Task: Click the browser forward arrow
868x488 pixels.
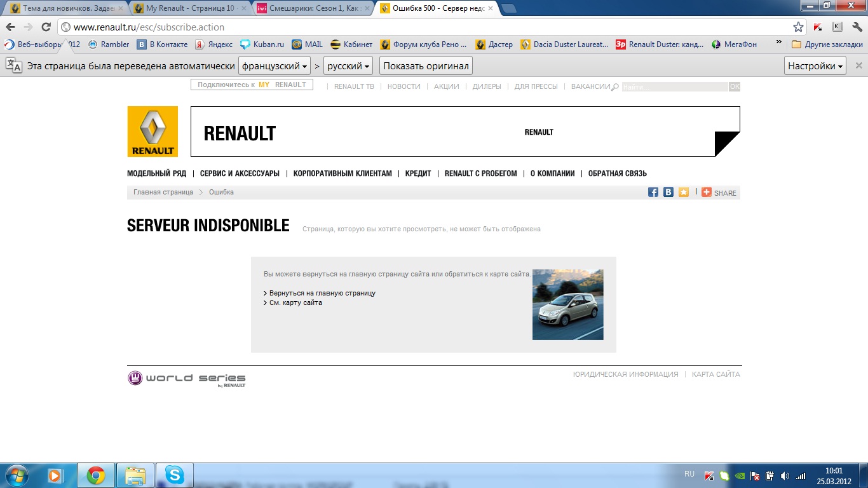Action: click(x=28, y=27)
